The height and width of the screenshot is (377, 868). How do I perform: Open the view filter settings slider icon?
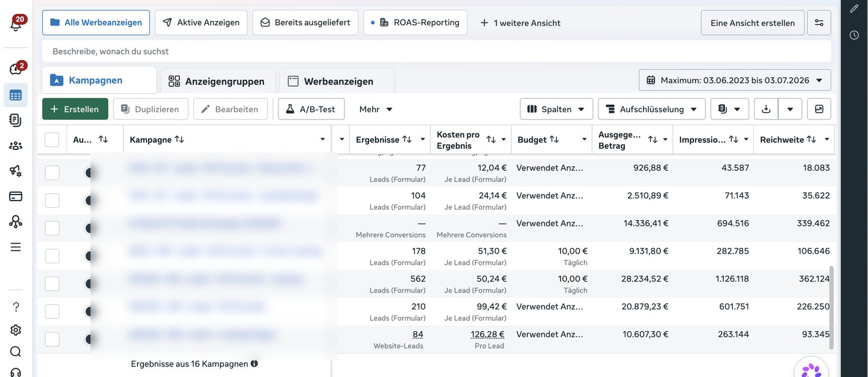coord(819,23)
